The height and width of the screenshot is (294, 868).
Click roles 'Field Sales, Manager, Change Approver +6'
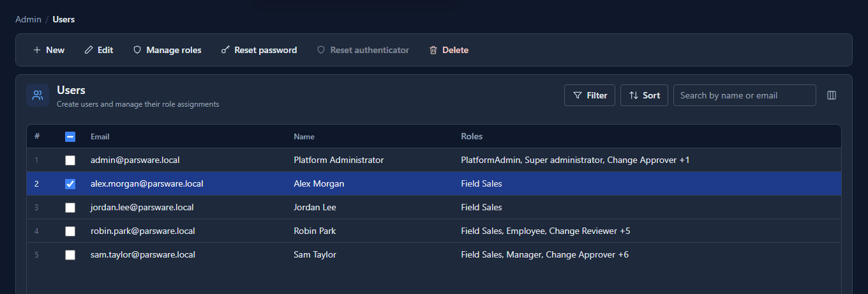click(545, 254)
